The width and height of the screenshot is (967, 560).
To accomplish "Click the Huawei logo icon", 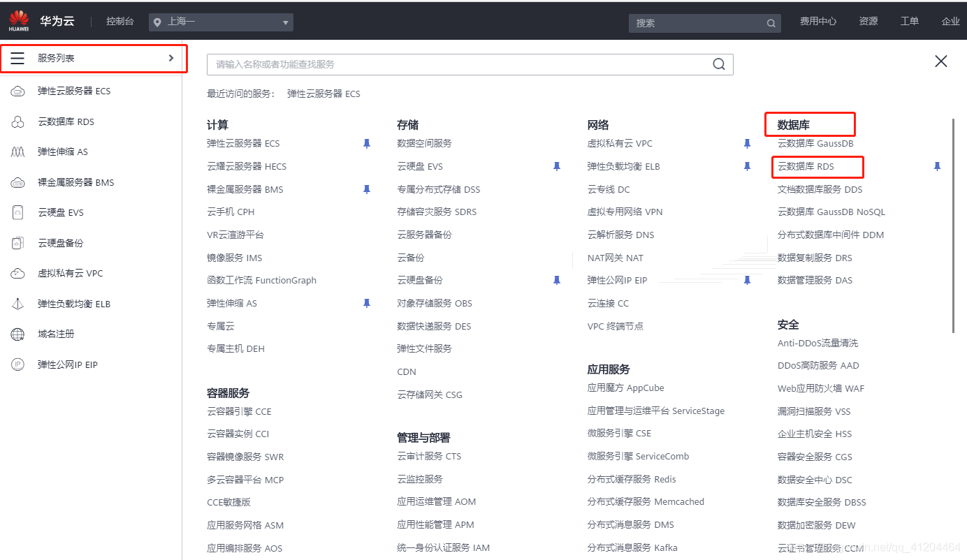I will (19, 20).
